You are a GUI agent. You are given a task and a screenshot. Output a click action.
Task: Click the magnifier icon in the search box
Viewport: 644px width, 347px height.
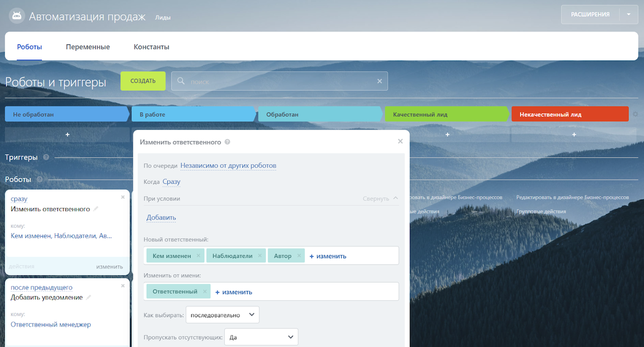point(181,81)
